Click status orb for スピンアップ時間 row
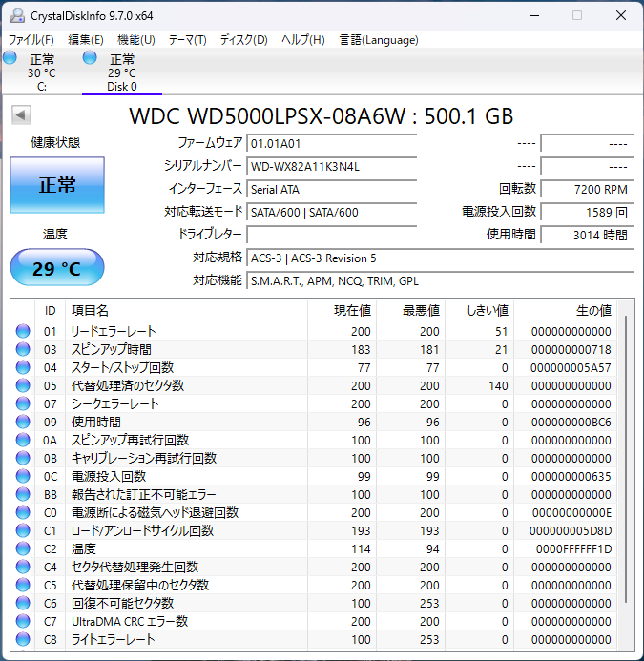This screenshot has width=644, height=661. click(x=23, y=349)
